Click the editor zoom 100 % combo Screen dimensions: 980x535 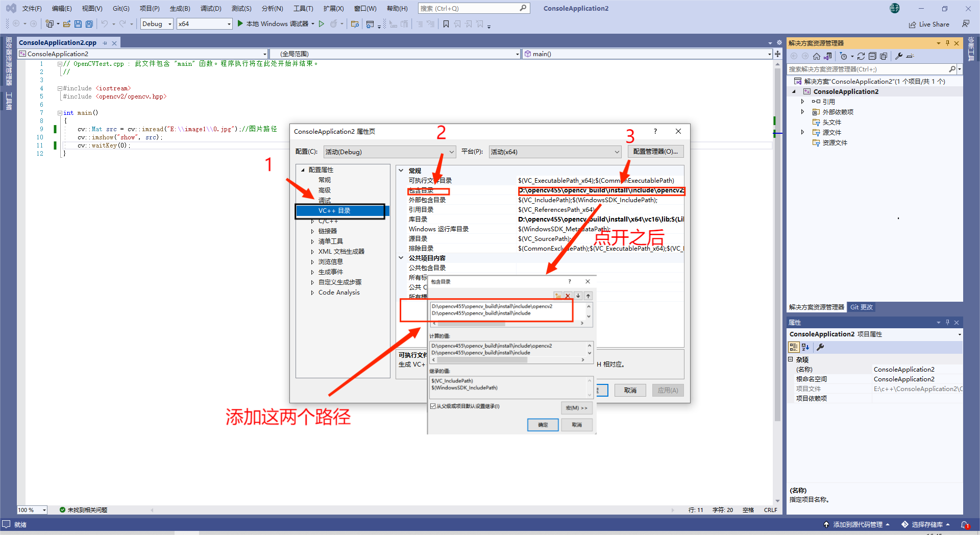click(32, 510)
